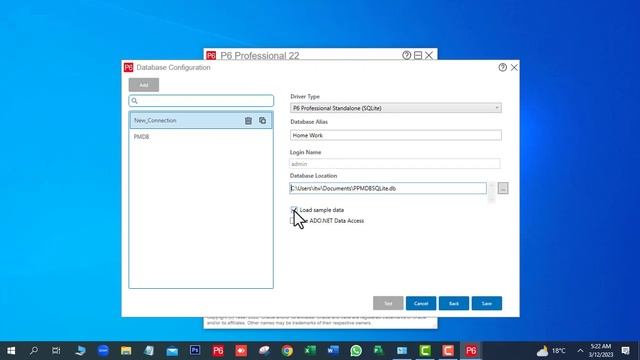Open the Driver Type dropdown
The image size is (640, 360).
click(x=396, y=108)
